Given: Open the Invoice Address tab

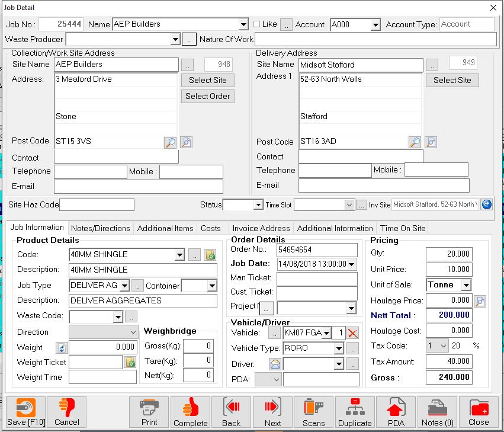Looking at the screenshot, I should pyautogui.click(x=261, y=228).
